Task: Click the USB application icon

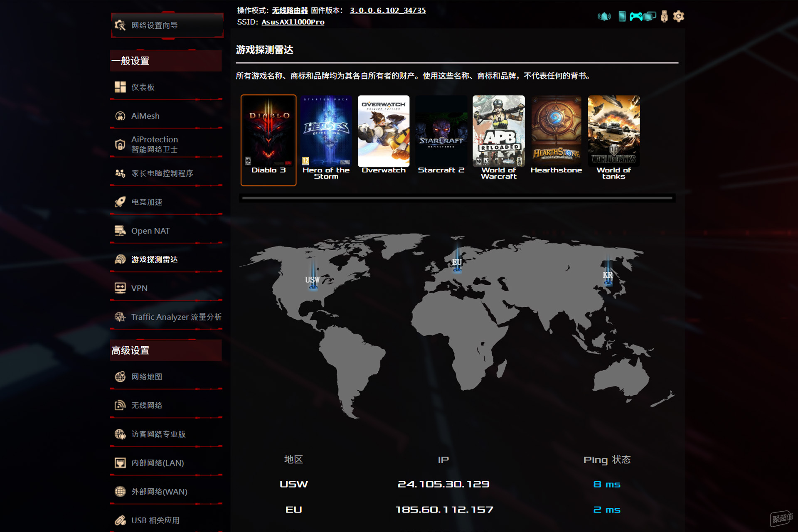Action: (x=120, y=520)
